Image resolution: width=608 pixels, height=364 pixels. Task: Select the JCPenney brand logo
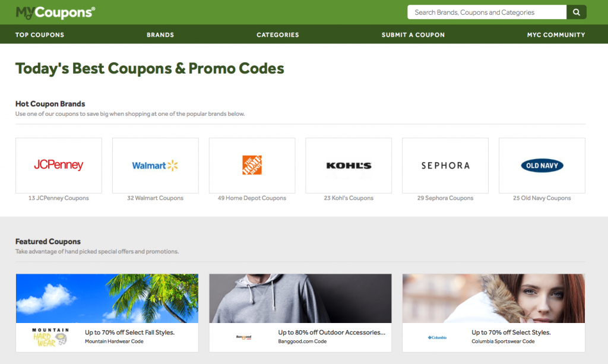pos(59,166)
